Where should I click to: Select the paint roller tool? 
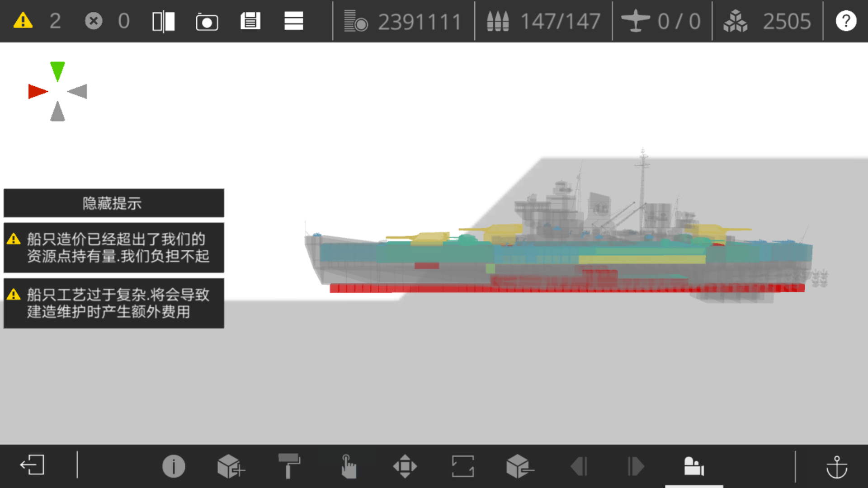point(289,466)
